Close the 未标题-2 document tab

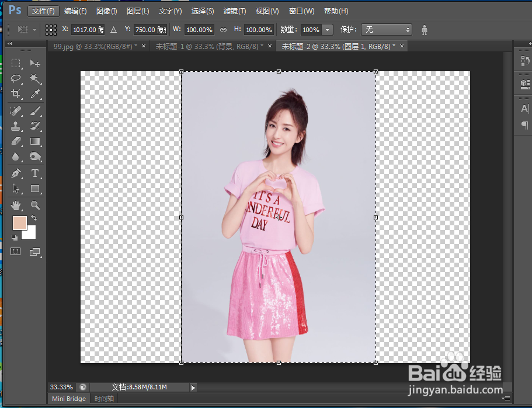402,46
